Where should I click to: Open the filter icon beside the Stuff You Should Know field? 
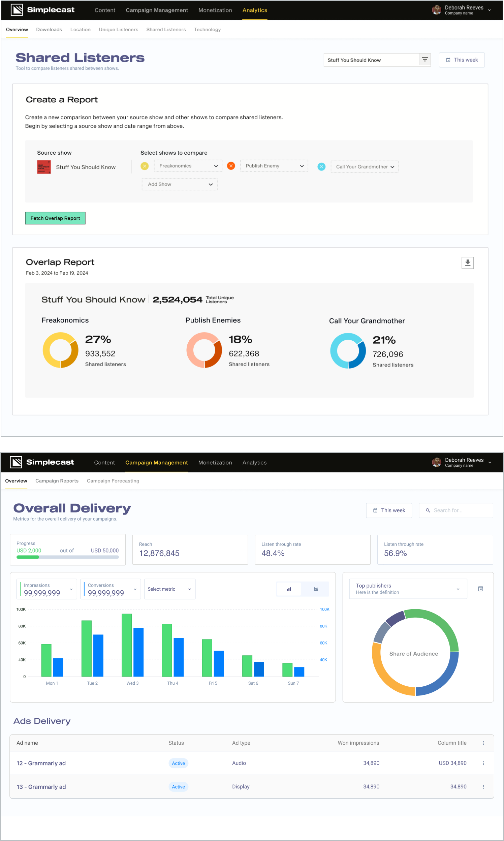pos(424,60)
